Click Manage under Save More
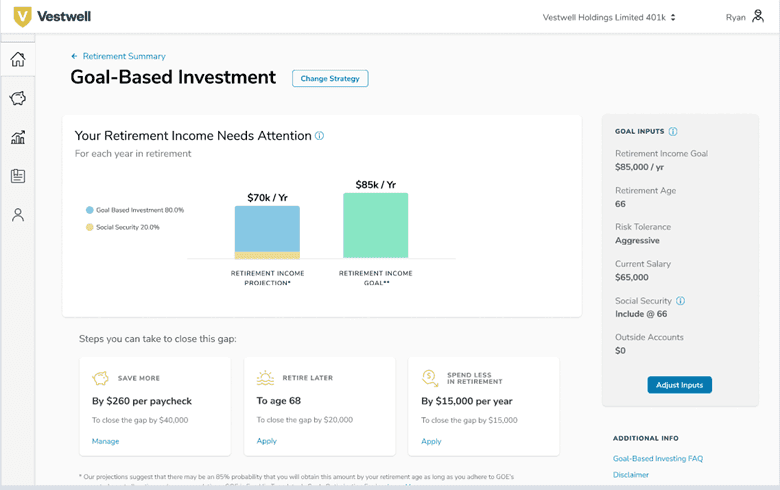Image resolution: width=780 pixels, height=490 pixels. coord(105,441)
